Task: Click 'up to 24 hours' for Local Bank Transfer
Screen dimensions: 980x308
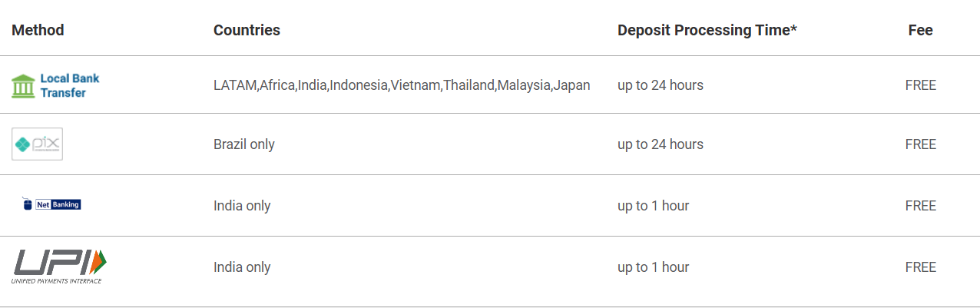Action: click(661, 85)
